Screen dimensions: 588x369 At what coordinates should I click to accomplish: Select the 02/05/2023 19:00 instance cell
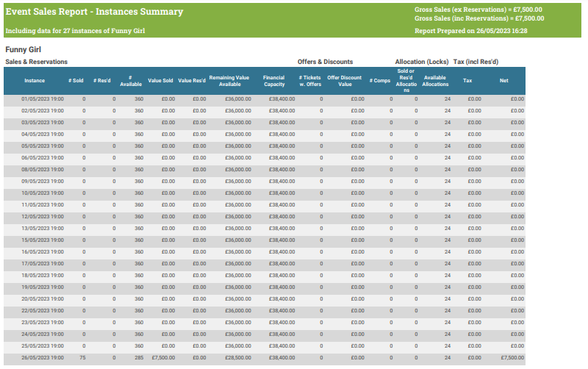pos(43,111)
